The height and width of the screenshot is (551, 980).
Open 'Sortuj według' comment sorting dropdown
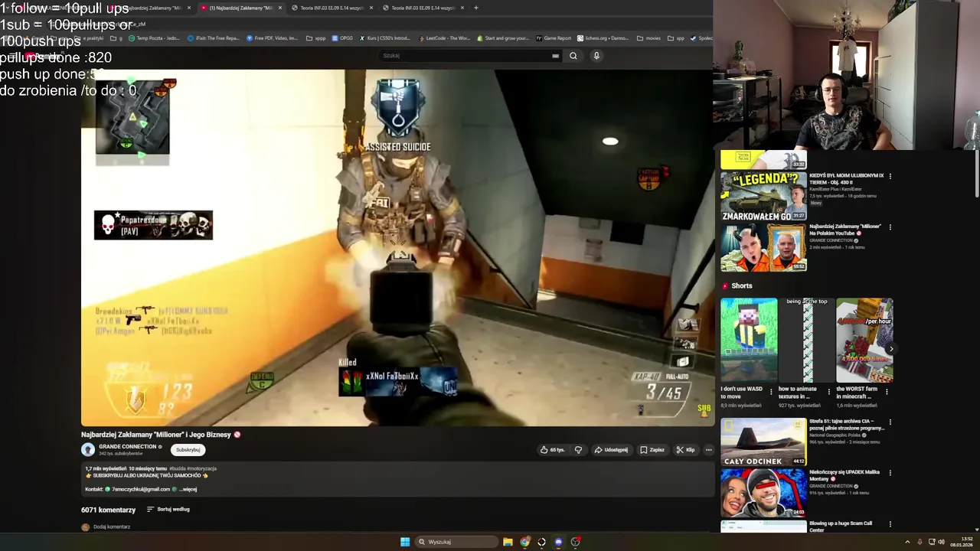coord(168,510)
